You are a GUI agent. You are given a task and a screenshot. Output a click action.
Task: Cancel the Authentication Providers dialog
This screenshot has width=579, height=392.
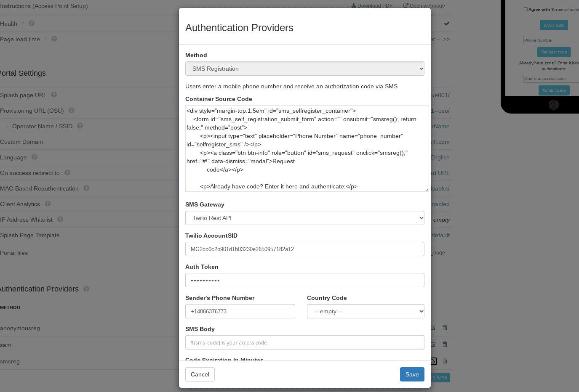(200, 374)
